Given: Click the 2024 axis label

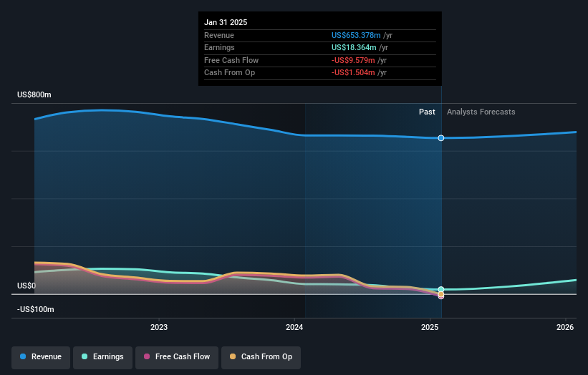Looking at the screenshot, I should (x=294, y=328).
